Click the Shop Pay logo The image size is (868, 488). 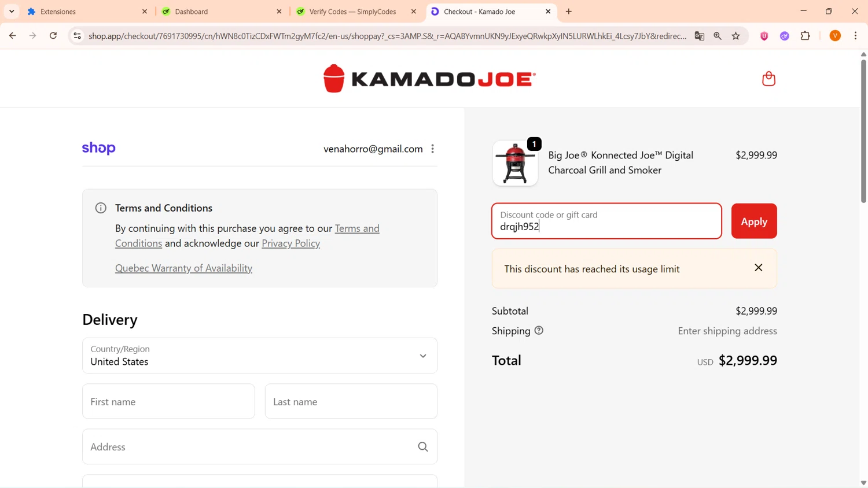pyautogui.click(x=99, y=149)
